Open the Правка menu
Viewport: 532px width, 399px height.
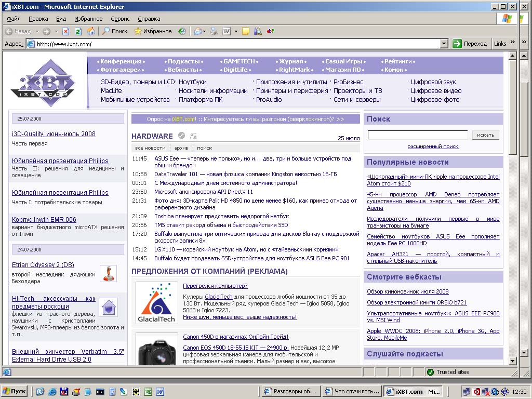click(x=38, y=19)
